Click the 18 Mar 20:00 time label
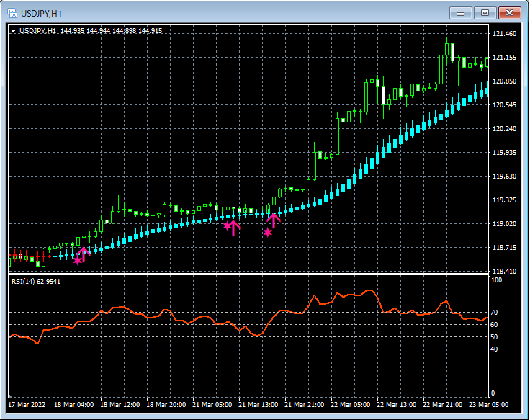530x420 pixels. click(166, 404)
